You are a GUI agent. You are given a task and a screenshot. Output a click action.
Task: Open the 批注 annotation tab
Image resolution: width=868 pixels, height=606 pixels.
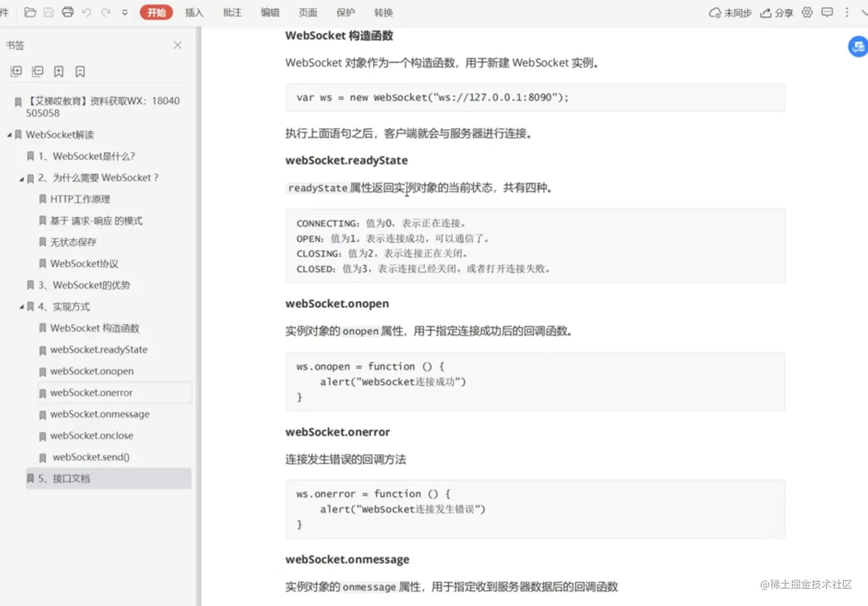click(x=232, y=12)
